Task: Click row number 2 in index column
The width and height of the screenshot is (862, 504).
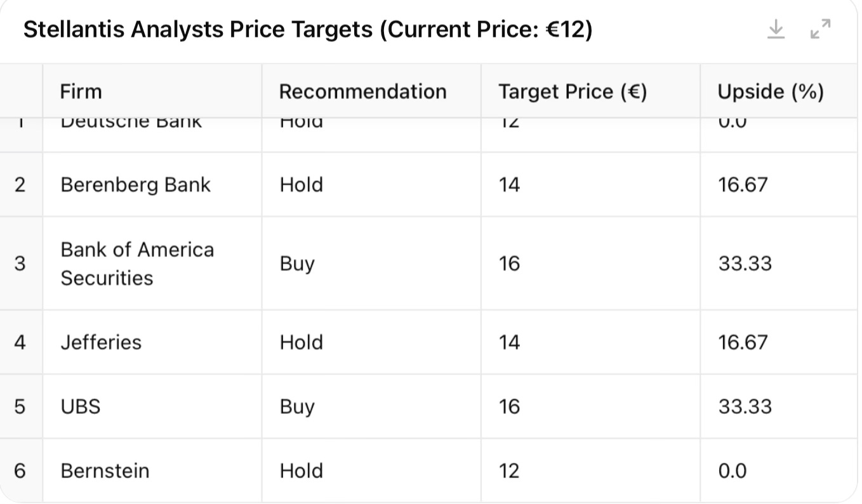Action: point(20,185)
